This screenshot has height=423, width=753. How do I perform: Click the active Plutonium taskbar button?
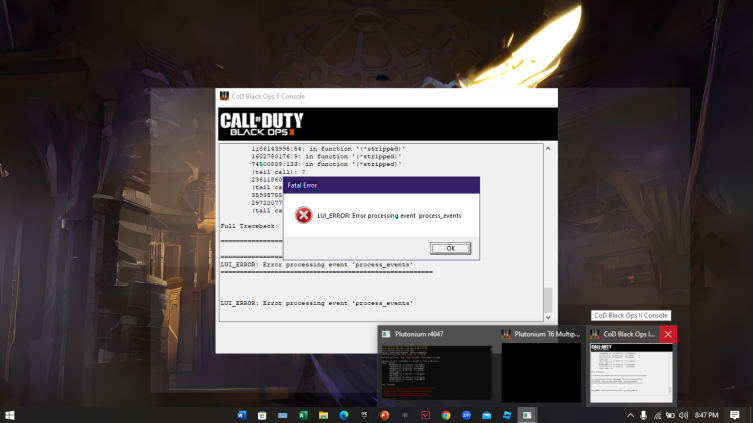[527, 415]
